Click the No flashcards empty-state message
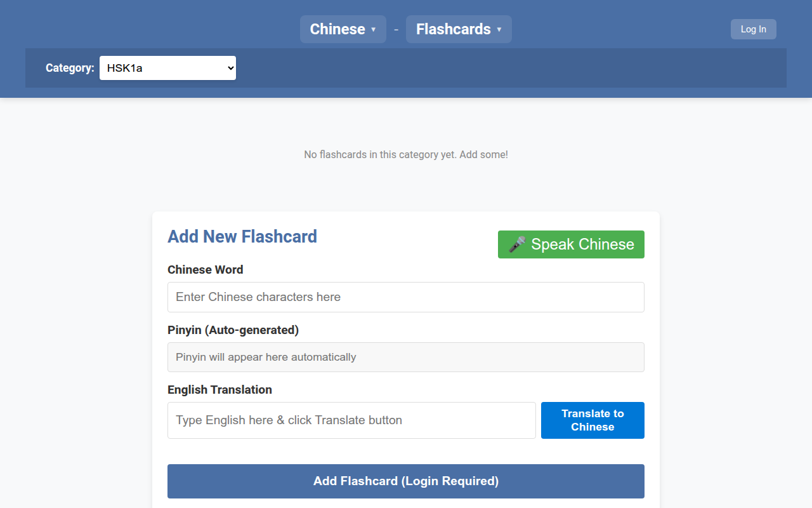Viewport: 812px width, 508px height. click(406, 154)
